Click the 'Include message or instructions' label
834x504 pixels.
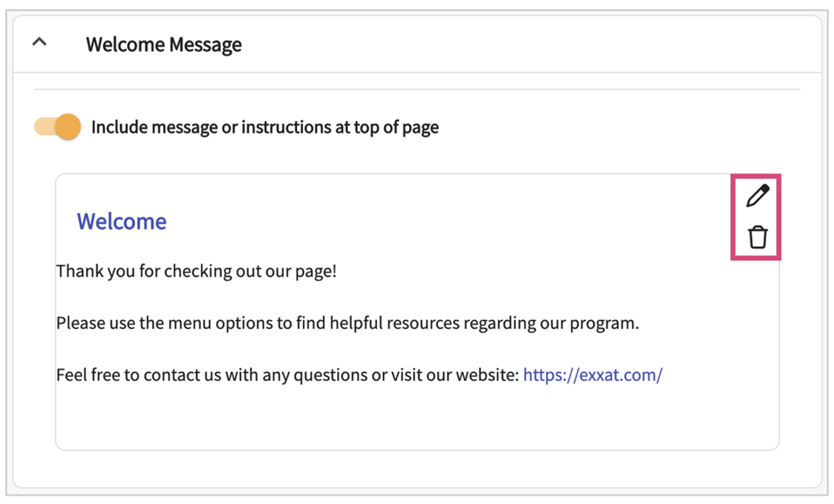click(x=264, y=127)
